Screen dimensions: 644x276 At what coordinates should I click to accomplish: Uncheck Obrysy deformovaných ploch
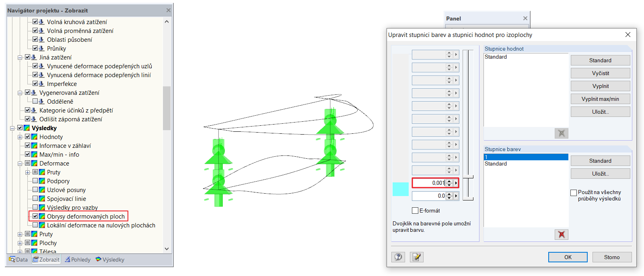pyautogui.click(x=35, y=216)
